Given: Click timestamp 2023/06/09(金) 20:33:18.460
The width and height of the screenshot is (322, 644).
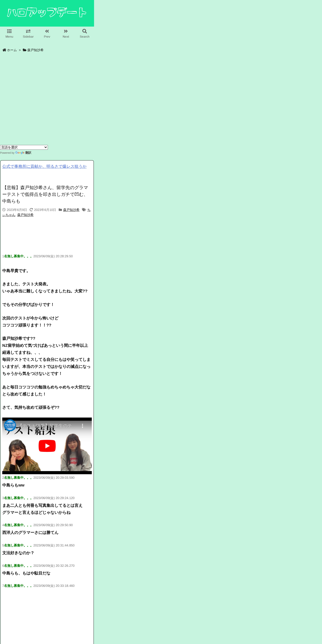Looking at the screenshot, I should (x=54, y=586).
